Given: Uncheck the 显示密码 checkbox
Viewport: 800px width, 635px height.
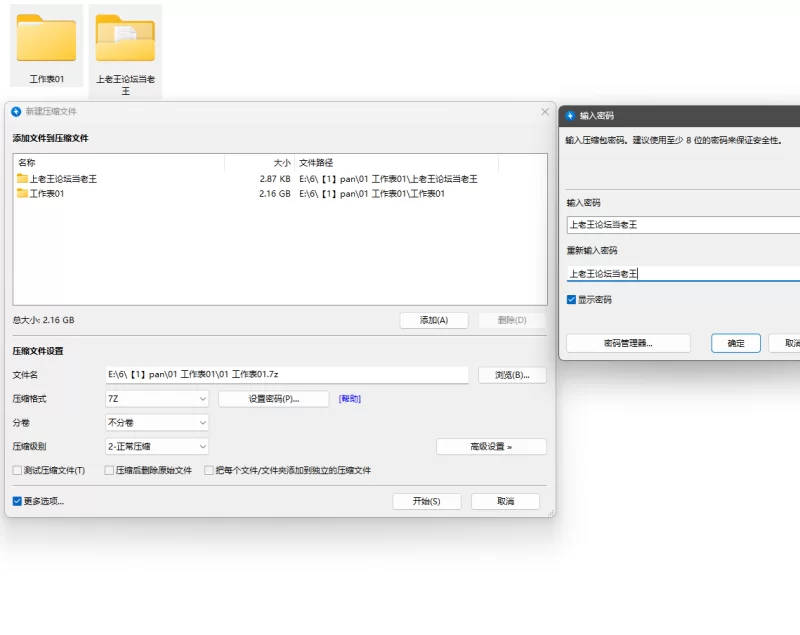Looking at the screenshot, I should 571,299.
